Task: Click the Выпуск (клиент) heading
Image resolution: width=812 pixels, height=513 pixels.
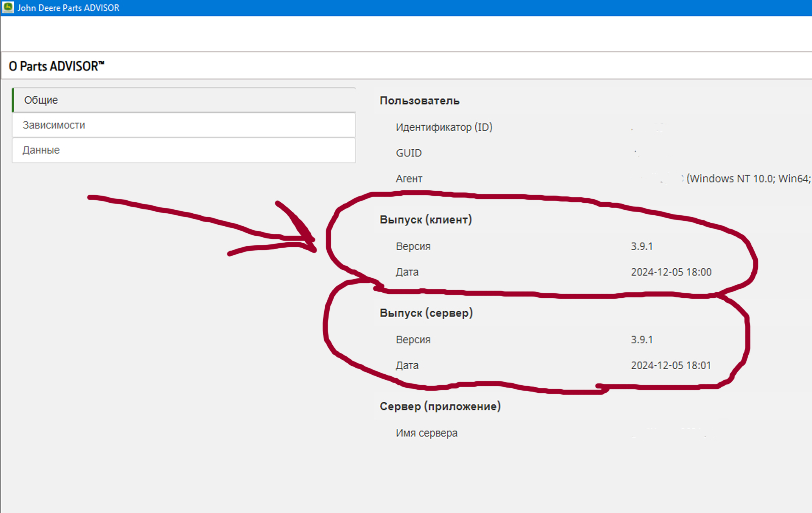Action: pyautogui.click(x=425, y=220)
